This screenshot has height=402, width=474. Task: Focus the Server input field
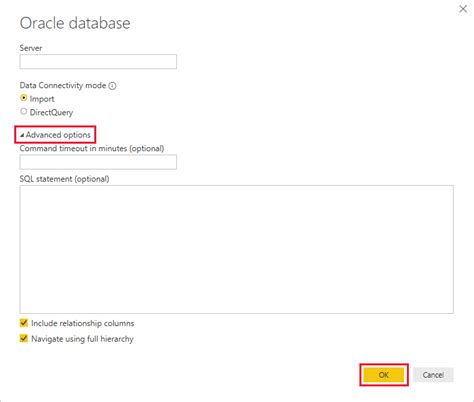coord(98,62)
